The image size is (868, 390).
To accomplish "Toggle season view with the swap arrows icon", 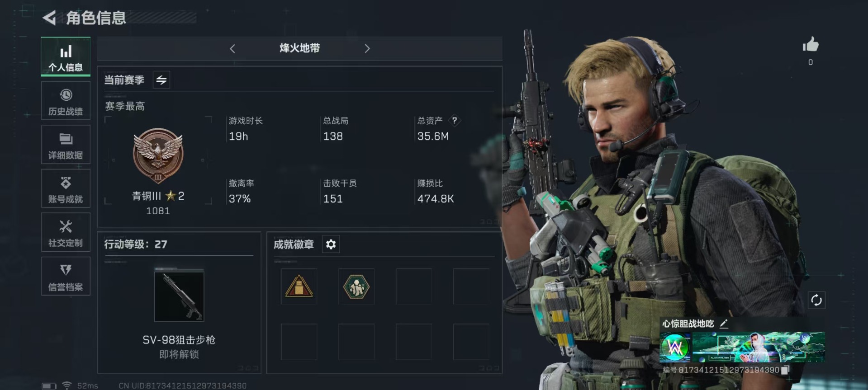I will pyautogui.click(x=161, y=80).
